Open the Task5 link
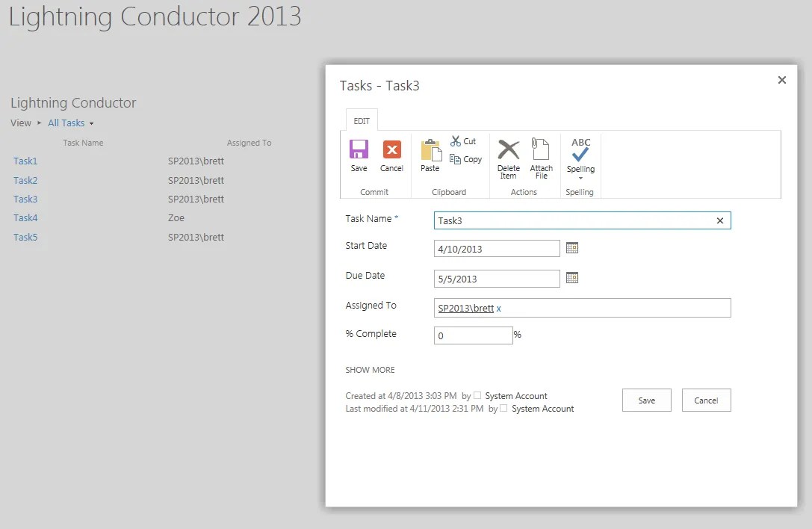 25,237
